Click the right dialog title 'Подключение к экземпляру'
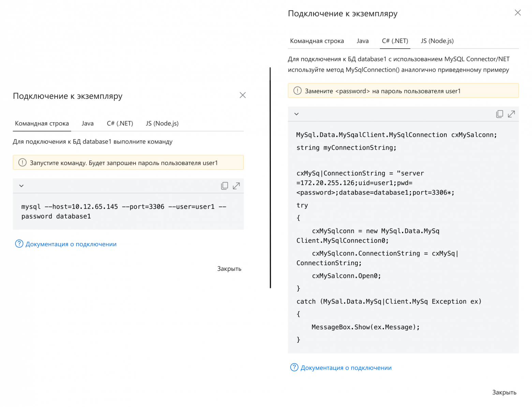The height and width of the screenshot is (407, 532). tap(343, 14)
